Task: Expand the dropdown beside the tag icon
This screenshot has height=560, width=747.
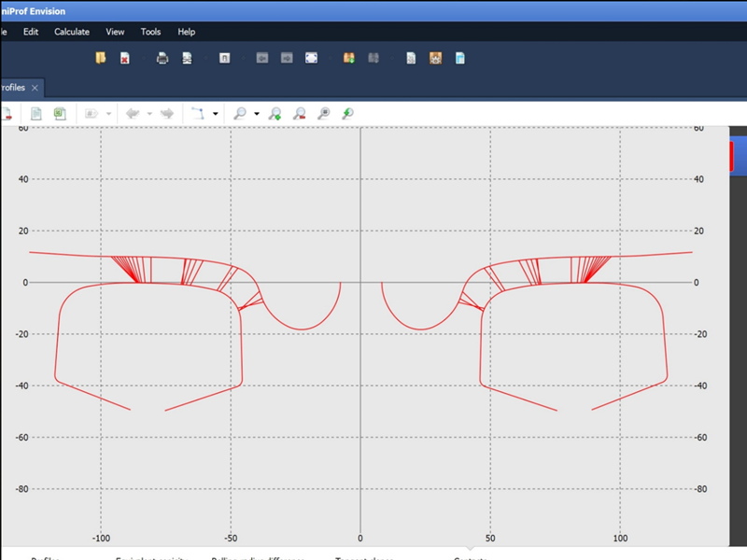Action: click(x=108, y=114)
